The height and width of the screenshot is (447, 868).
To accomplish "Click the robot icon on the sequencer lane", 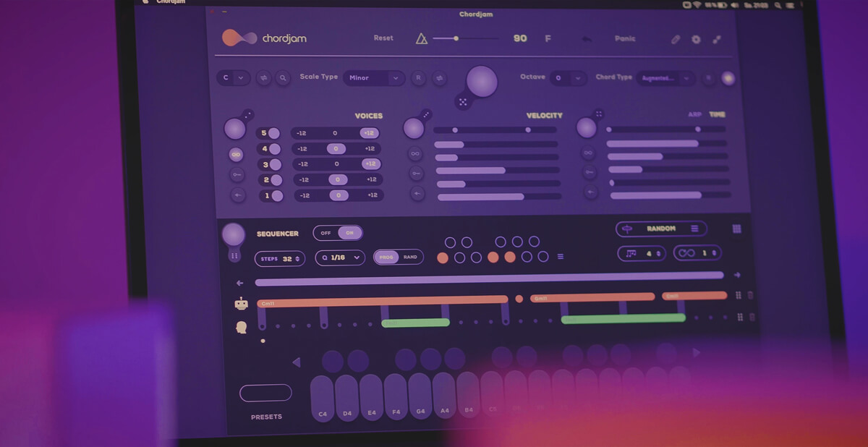I will pos(241,304).
